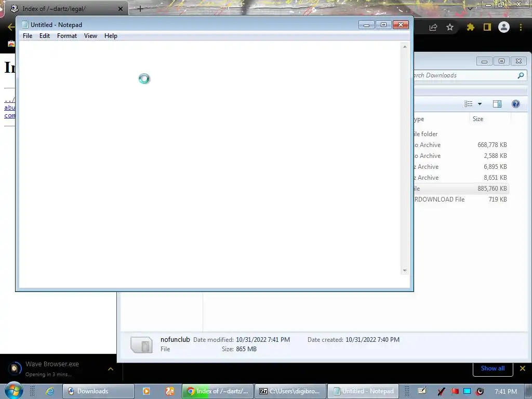Select the 8,651 KB archive row
The width and height of the screenshot is (532, 399).
coord(461,178)
